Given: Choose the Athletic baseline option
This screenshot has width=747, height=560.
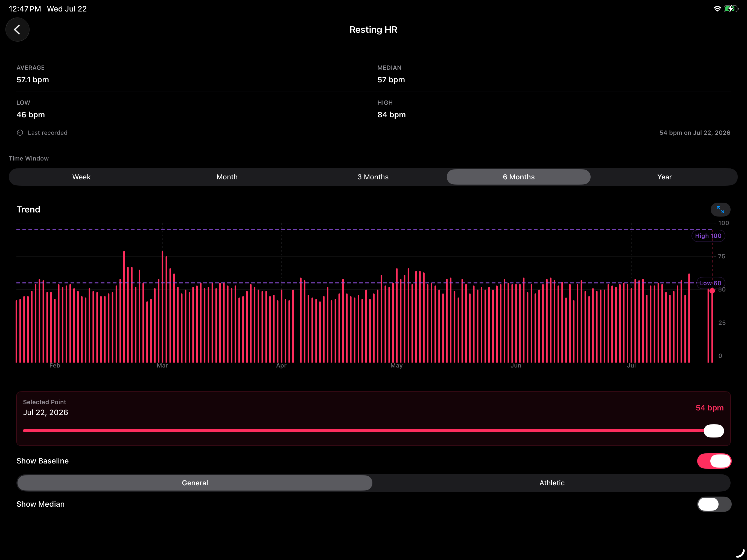Looking at the screenshot, I should (552, 483).
